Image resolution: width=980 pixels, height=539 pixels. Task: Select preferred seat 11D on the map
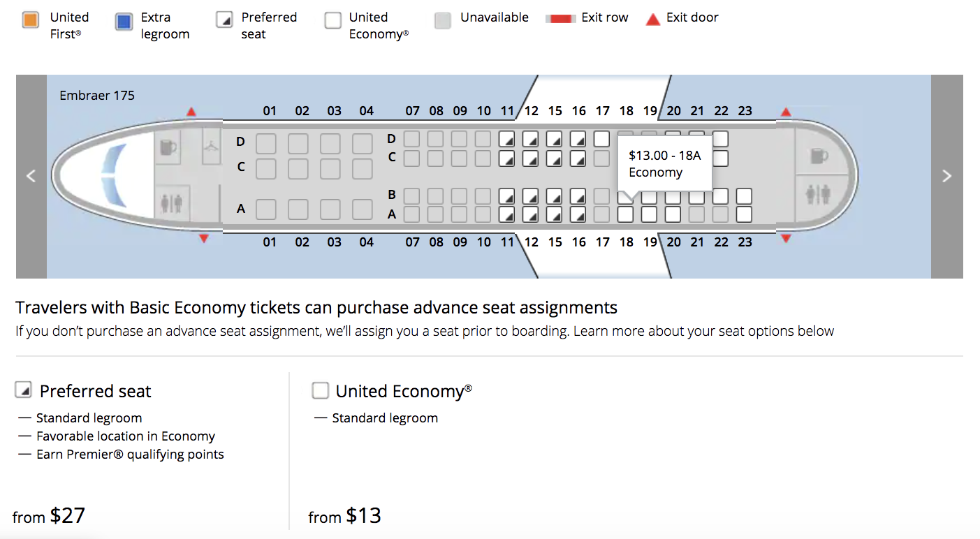tap(507, 139)
